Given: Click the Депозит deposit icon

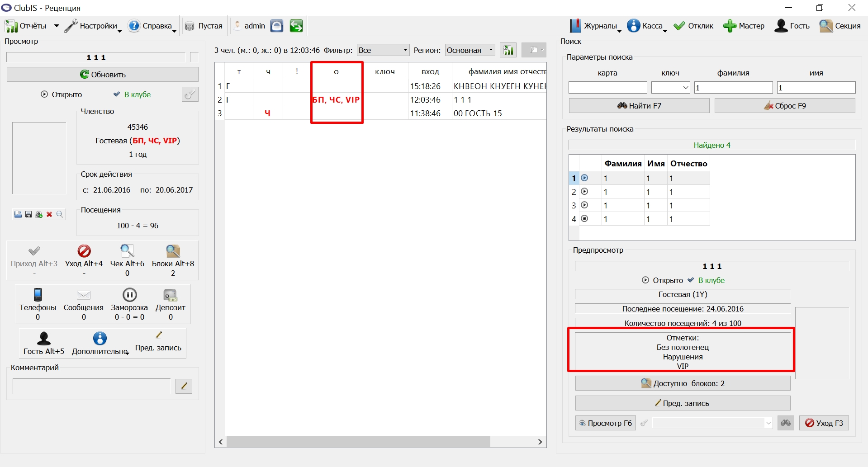Looking at the screenshot, I should coord(171,295).
